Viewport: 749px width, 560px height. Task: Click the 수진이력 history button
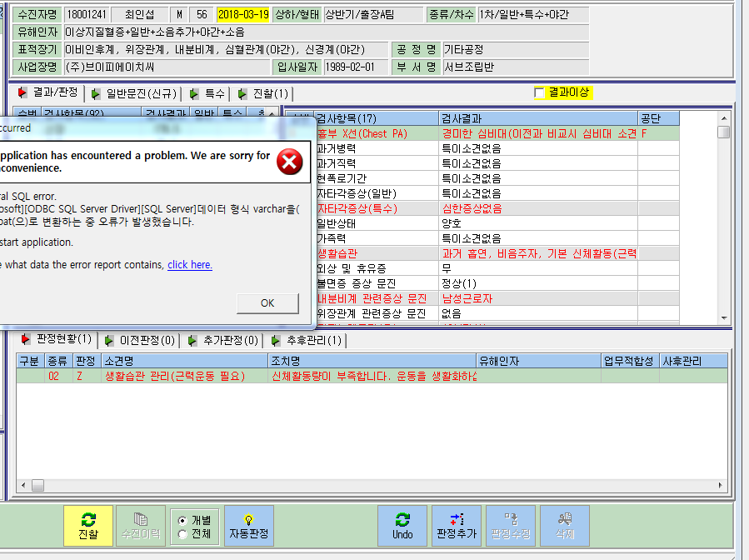pos(141,526)
